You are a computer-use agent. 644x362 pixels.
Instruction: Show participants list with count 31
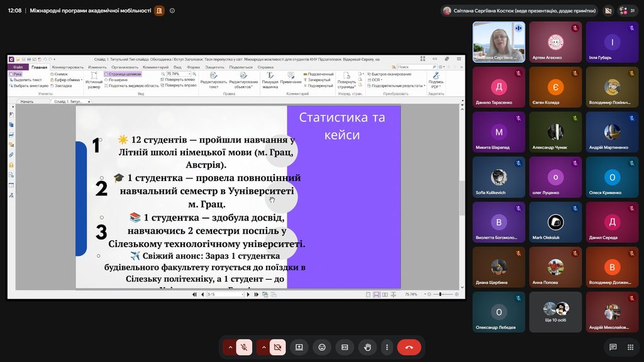(x=627, y=11)
